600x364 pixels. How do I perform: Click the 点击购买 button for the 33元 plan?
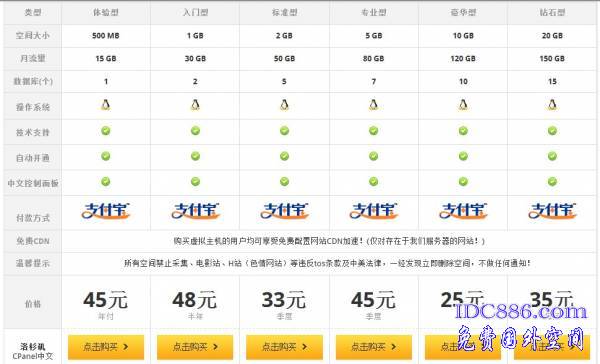click(x=284, y=347)
